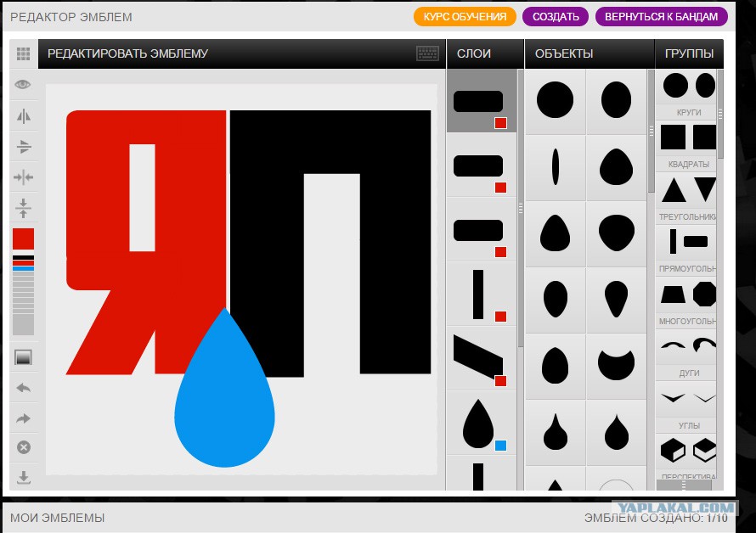756x533 pixels.
Task: Click the Создать button
Action: point(556,16)
